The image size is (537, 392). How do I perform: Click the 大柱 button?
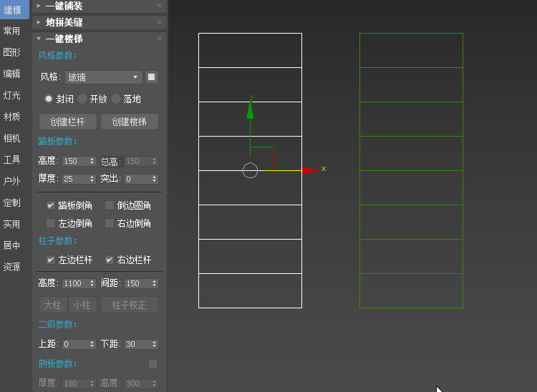coord(53,305)
